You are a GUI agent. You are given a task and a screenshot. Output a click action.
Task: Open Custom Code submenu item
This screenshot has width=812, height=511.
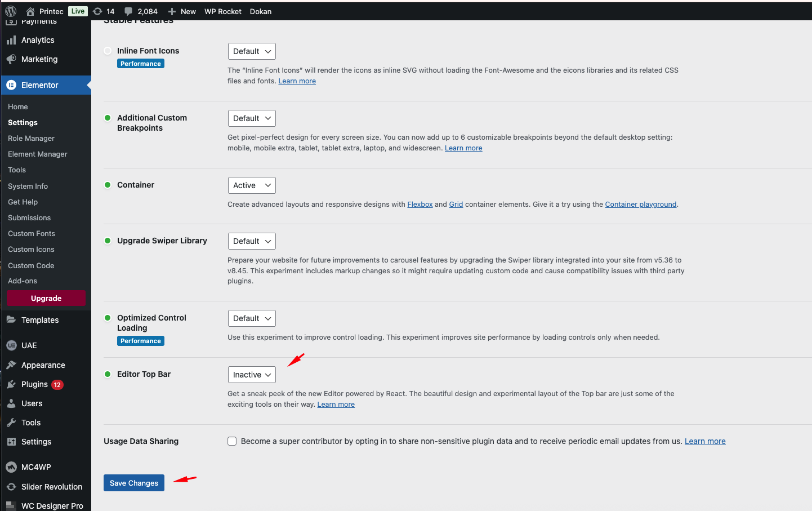pos(31,265)
